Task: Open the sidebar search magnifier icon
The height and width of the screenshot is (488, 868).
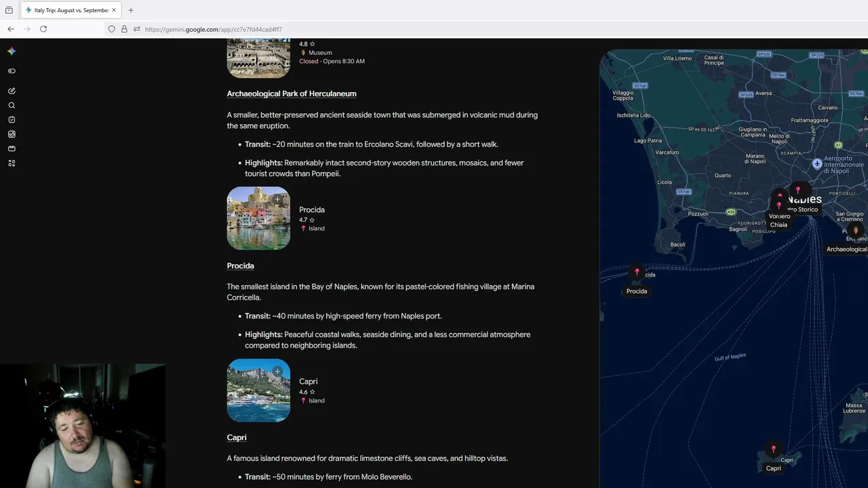Action: pyautogui.click(x=12, y=106)
